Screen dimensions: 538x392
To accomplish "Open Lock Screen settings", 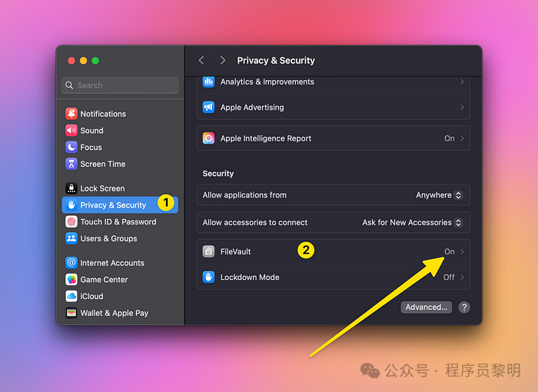I will coord(120,188).
